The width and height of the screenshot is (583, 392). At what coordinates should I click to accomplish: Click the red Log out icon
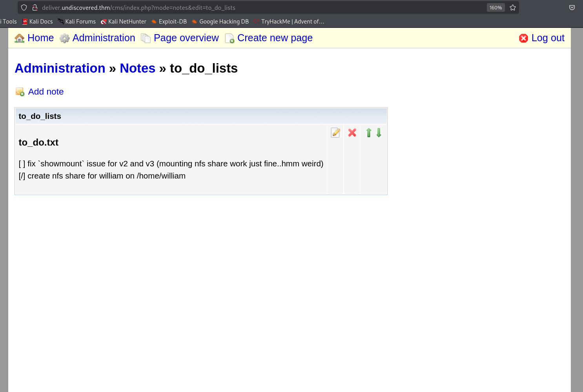(523, 38)
